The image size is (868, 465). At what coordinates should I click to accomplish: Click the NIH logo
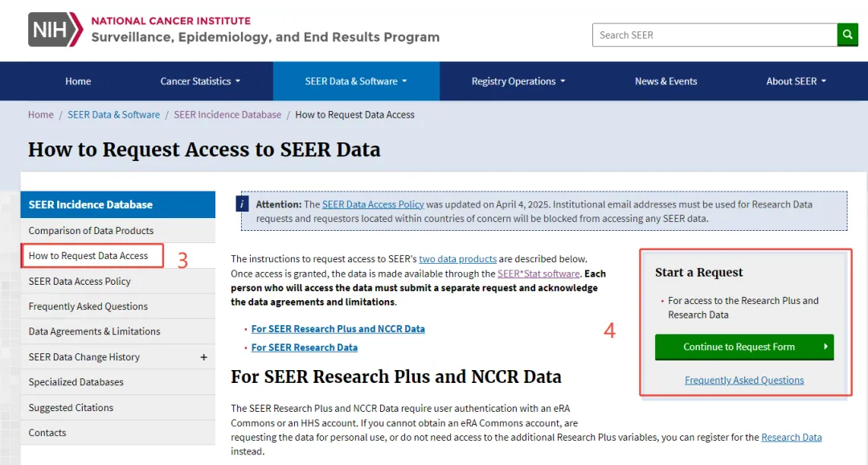click(x=55, y=30)
